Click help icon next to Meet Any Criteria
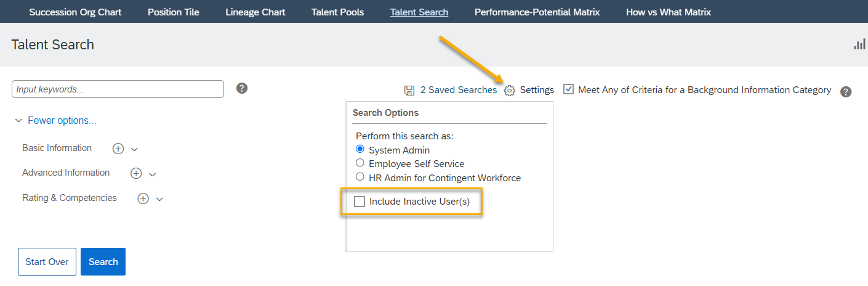Image resolution: width=868 pixels, height=286 pixels. click(x=846, y=92)
